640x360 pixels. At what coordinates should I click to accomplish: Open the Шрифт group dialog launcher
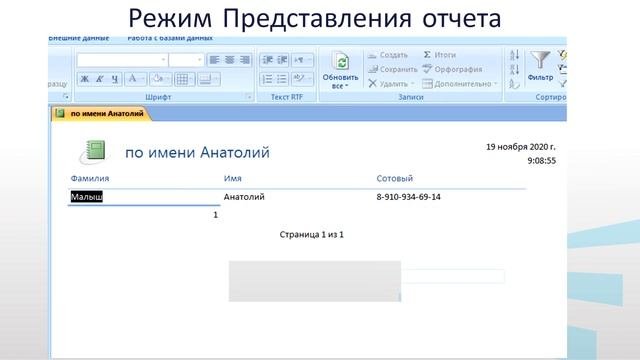point(249,97)
